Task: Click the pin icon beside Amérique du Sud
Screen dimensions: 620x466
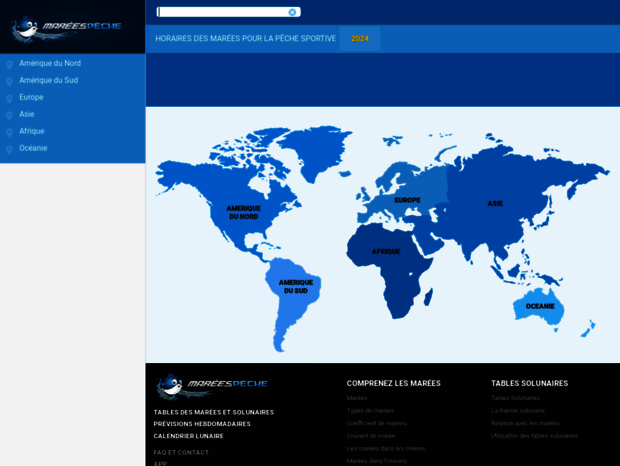Action: pyautogui.click(x=9, y=81)
